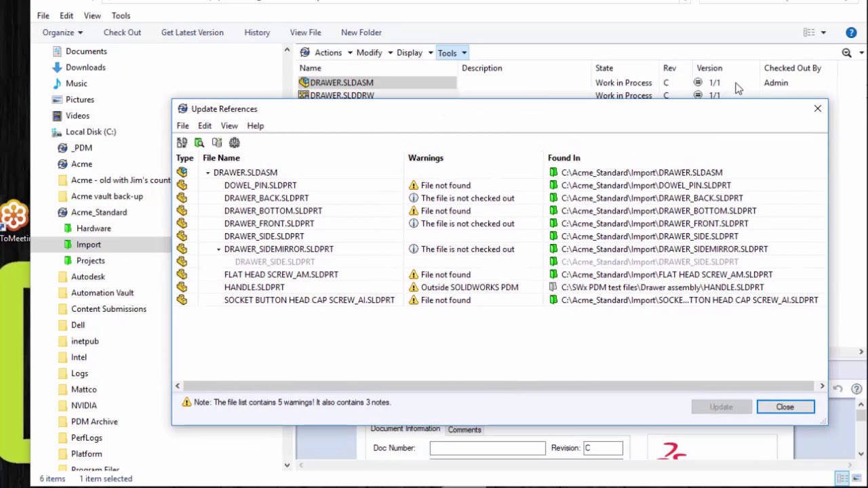
Task: Click folder tree scroll-down arrow
Action: coord(287,465)
